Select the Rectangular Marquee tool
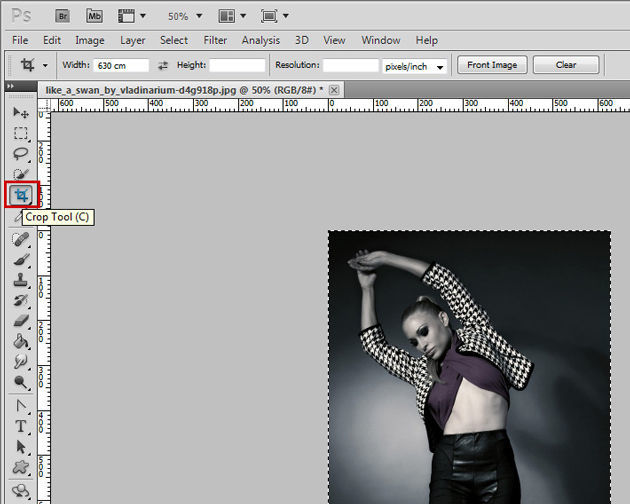 (20, 133)
